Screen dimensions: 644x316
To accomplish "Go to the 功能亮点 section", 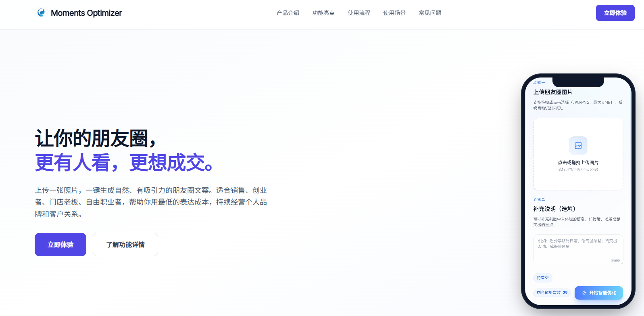I will [323, 13].
